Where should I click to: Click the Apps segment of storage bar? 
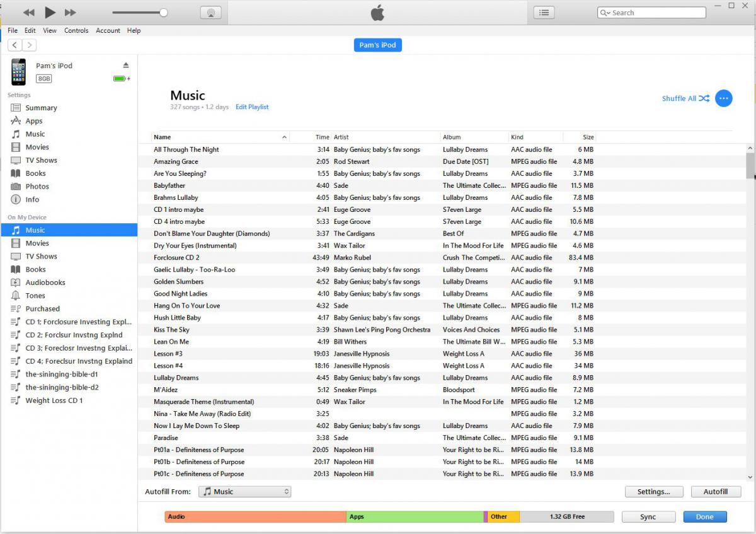point(415,517)
